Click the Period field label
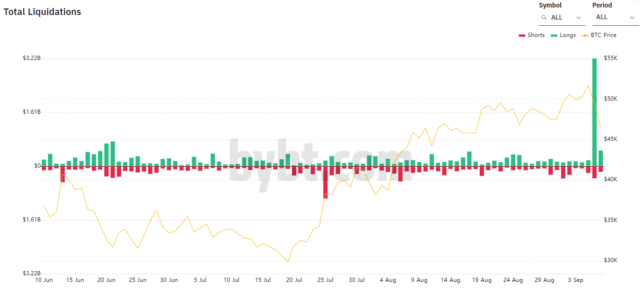This screenshot has width=644, height=302. (x=602, y=5)
